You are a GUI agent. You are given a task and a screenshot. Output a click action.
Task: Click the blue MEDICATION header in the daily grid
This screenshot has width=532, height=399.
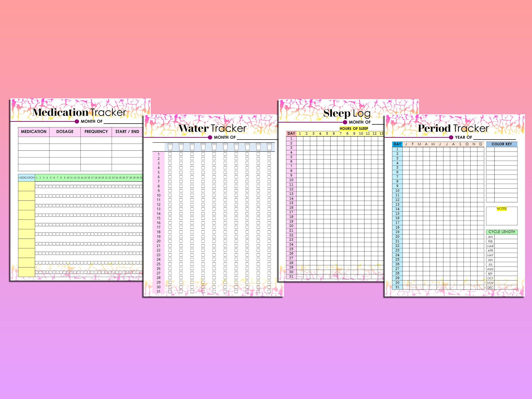27,178
